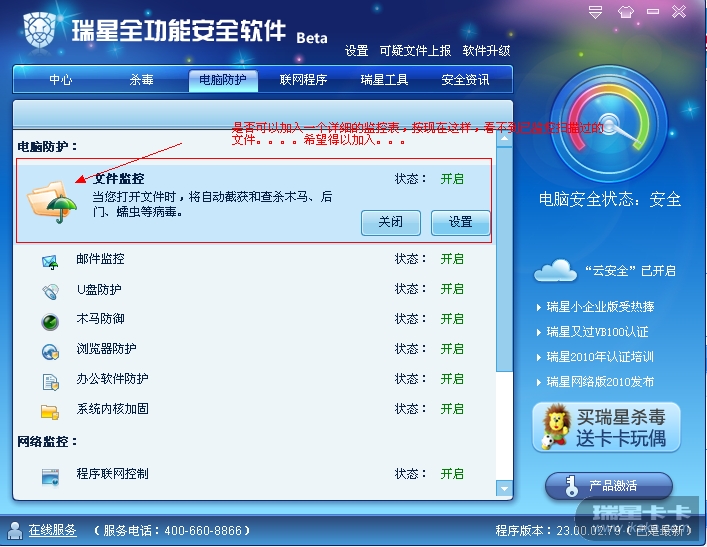Click the 浏览器防护 globe icon
The image size is (707, 547).
coord(50,352)
